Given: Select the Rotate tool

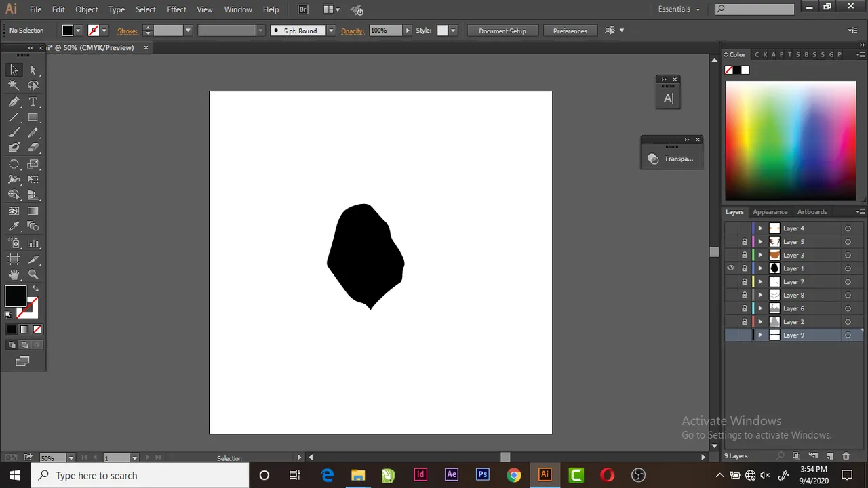Looking at the screenshot, I should tap(14, 164).
